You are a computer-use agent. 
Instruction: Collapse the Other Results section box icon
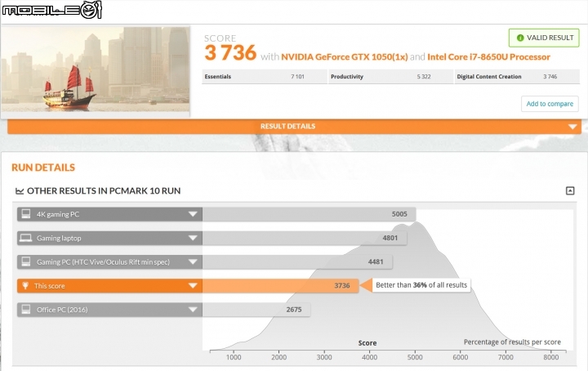coord(570,190)
